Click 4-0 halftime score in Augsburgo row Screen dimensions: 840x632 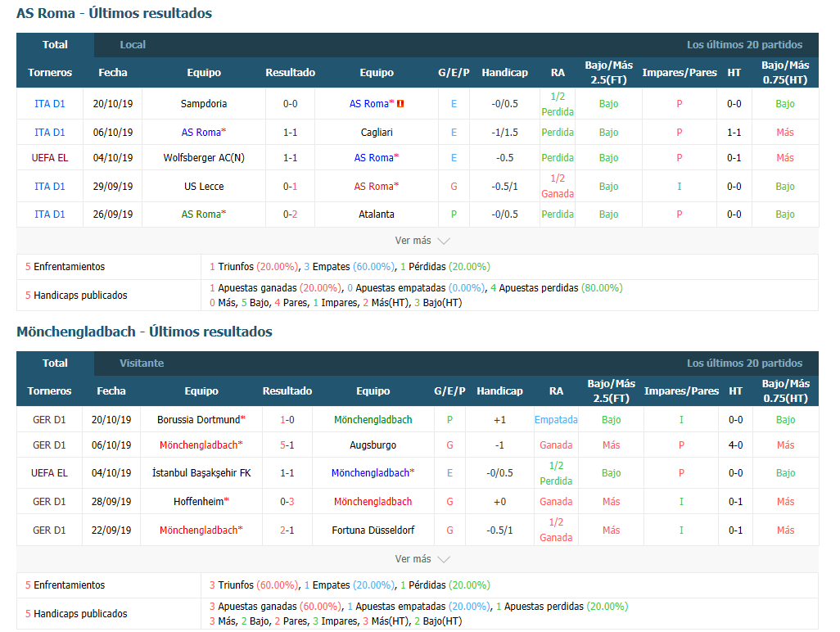tap(735, 445)
